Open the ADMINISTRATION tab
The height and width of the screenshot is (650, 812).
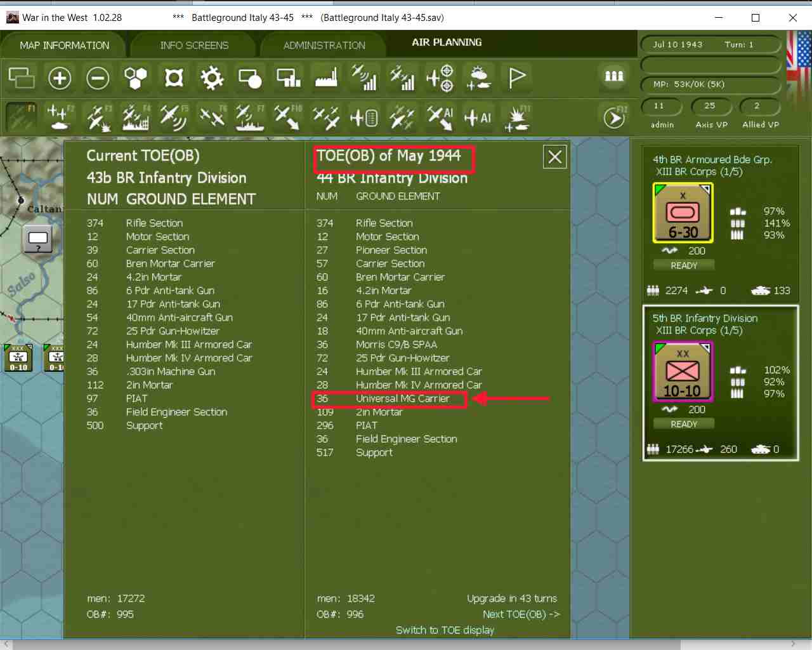[324, 46]
